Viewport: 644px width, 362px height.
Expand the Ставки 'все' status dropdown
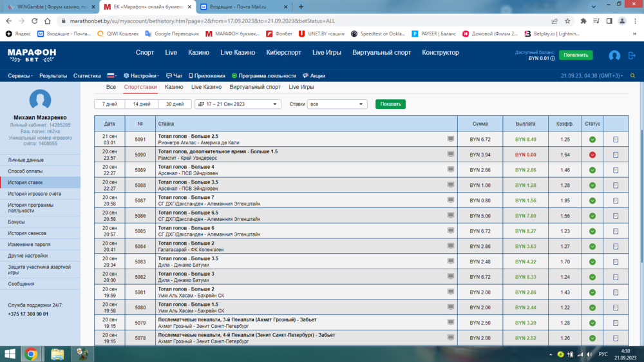pos(337,104)
